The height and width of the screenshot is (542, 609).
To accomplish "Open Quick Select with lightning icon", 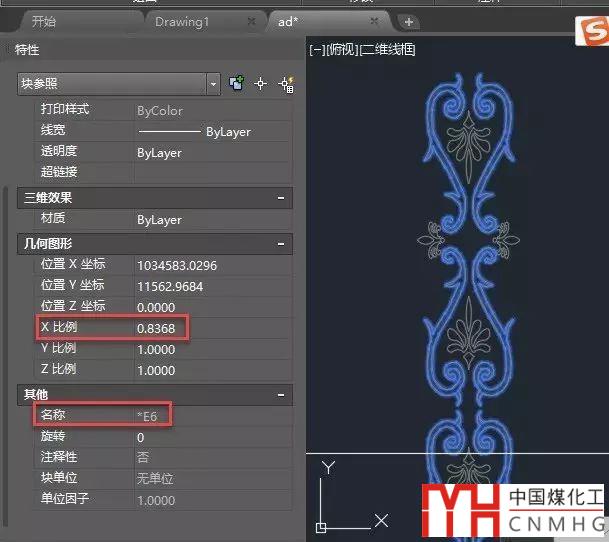I will tap(284, 84).
